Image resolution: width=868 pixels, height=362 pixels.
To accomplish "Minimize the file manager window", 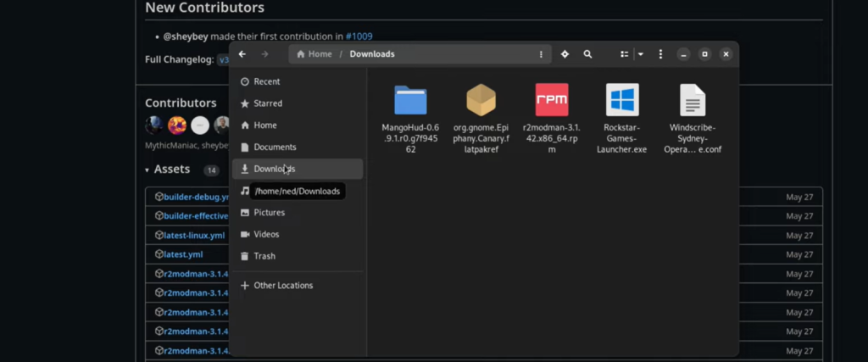I will coord(684,54).
